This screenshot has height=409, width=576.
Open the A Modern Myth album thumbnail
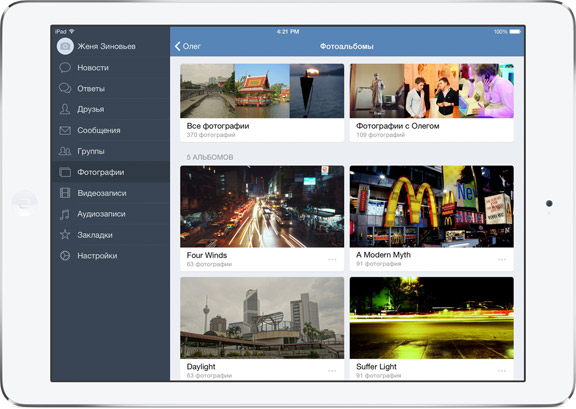[x=432, y=207]
